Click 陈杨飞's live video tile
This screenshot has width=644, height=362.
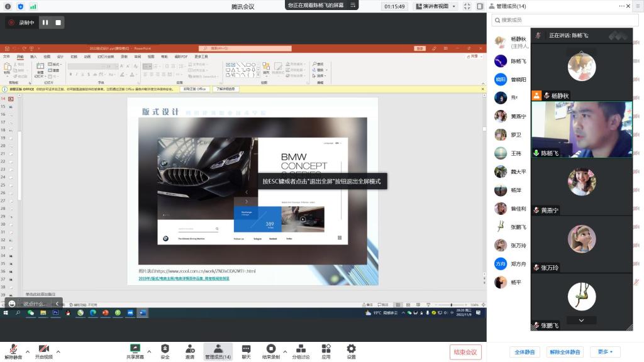point(582,129)
